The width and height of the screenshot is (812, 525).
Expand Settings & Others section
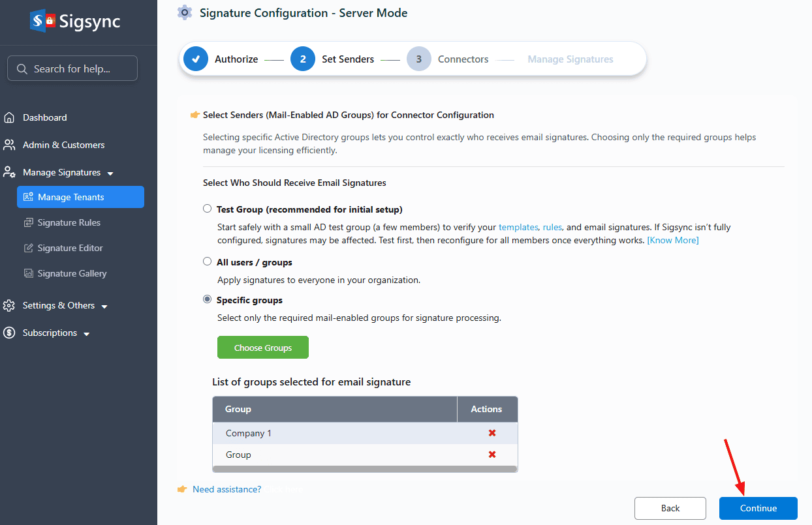[x=104, y=307]
